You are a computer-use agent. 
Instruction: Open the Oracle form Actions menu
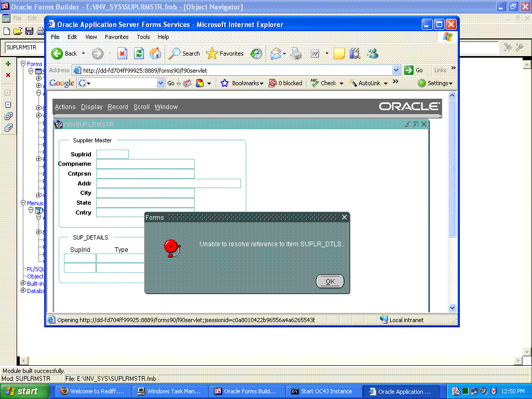(x=65, y=107)
